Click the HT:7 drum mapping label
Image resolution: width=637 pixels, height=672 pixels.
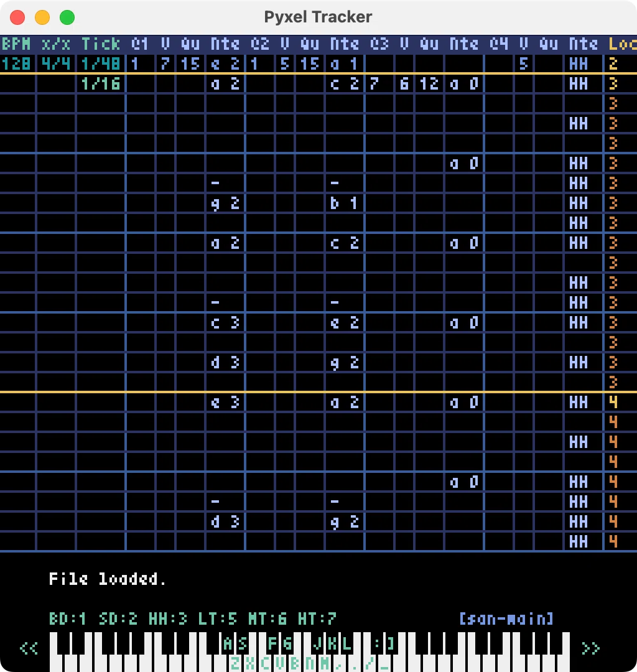(317, 618)
